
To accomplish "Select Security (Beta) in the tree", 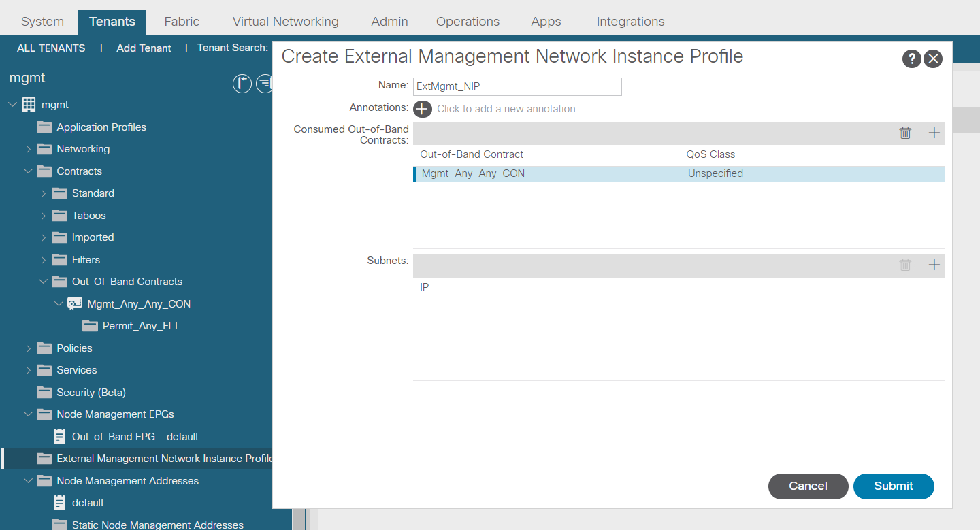I will point(91,393).
